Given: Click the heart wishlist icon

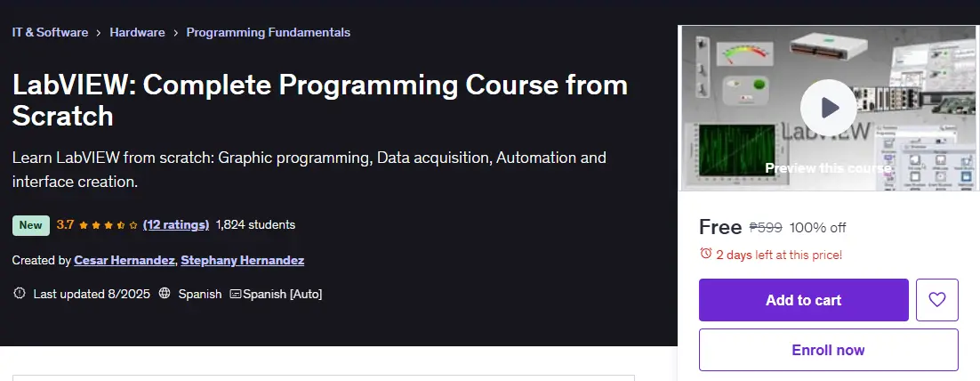Looking at the screenshot, I should coord(937,300).
